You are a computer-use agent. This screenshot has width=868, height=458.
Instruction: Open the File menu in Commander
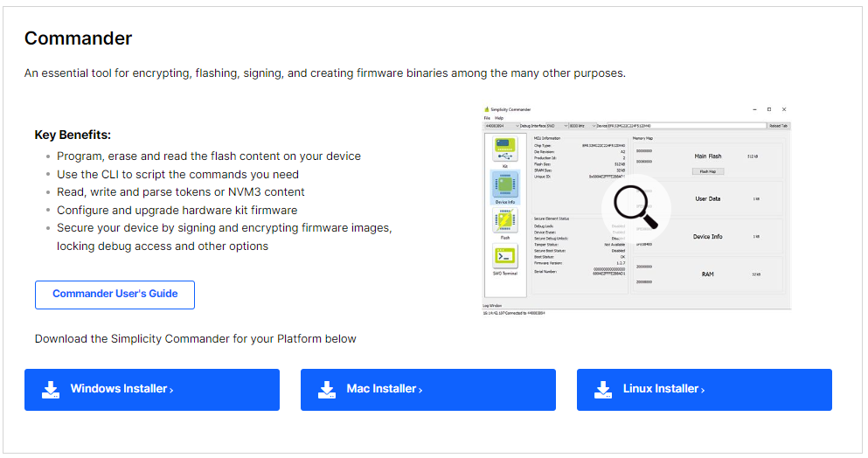coord(487,118)
